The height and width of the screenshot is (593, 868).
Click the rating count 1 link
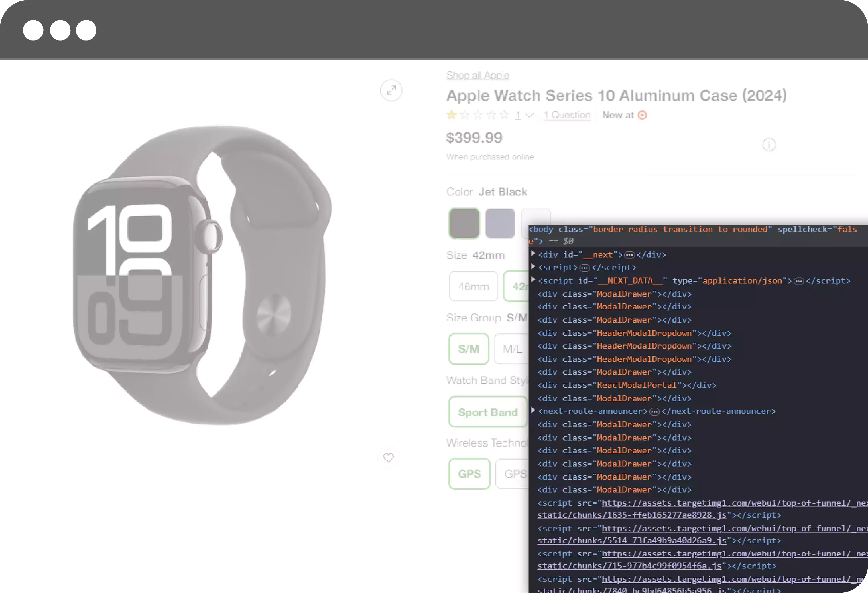tap(518, 115)
